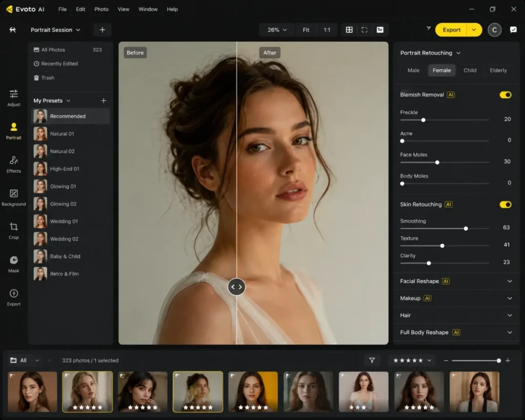Open the All folder dropdown in filmstrip

25,361
